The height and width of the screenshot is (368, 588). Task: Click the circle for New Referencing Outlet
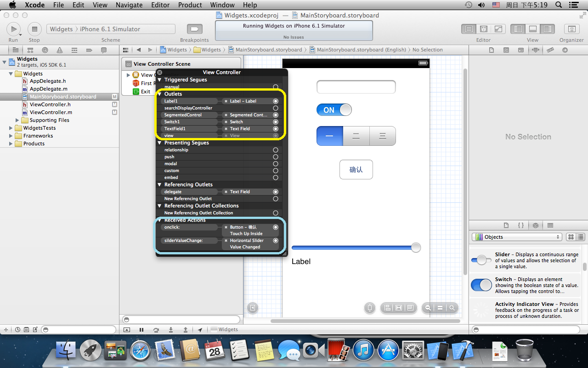coord(276,199)
